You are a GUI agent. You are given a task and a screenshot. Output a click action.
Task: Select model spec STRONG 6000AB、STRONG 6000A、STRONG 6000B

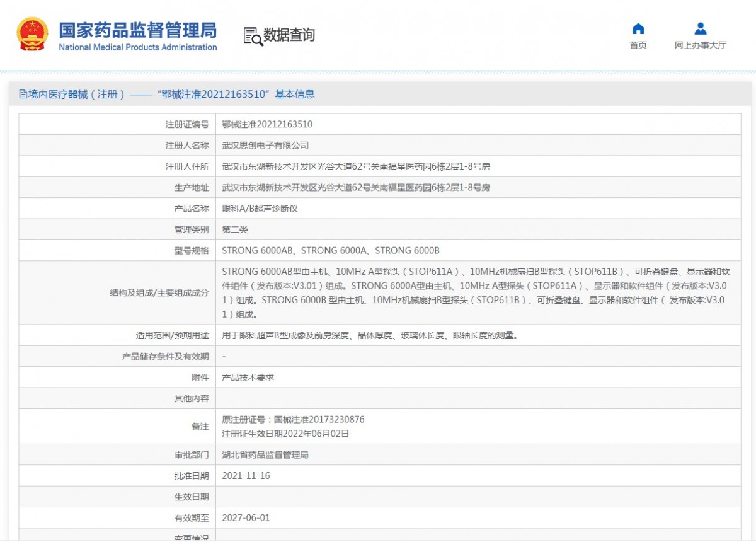tap(331, 251)
